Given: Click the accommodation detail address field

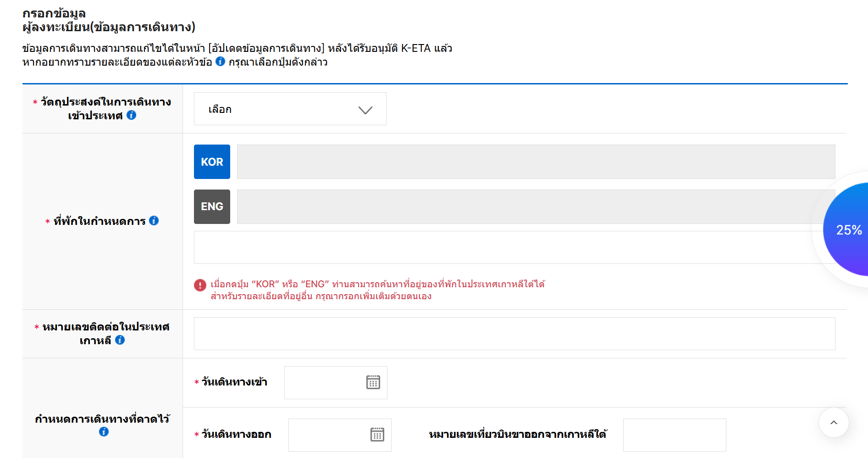Looking at the screenshot, I should 514,247.
